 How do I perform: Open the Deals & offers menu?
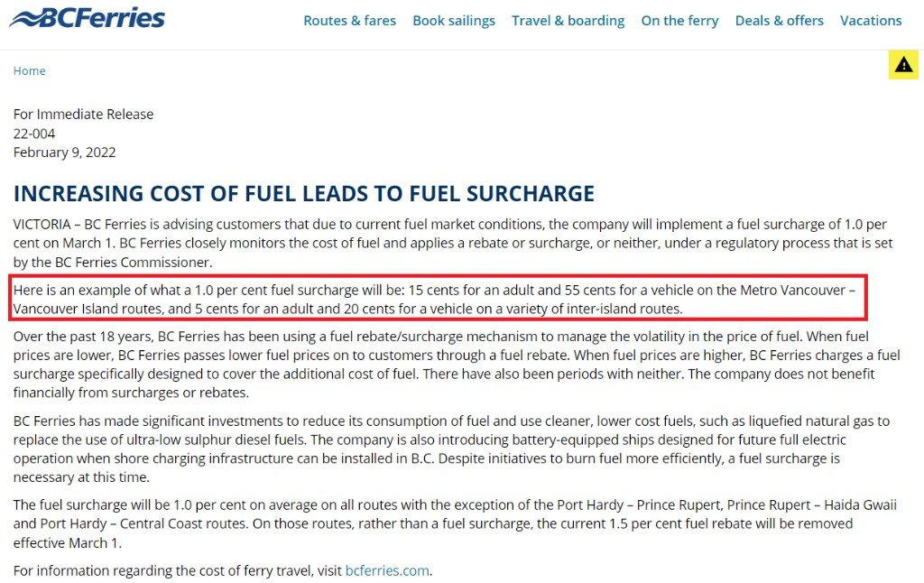(x=779, y=21)
